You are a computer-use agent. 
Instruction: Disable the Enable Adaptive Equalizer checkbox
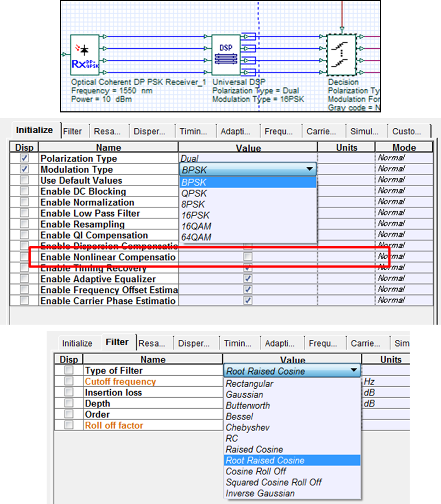click(x=247, y=279)
